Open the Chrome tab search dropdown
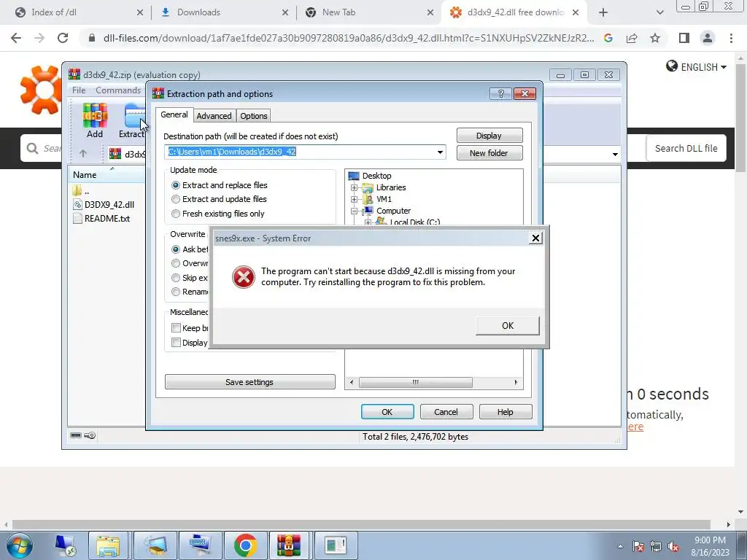This screenshot has width=747, height=560. (659, 12)
